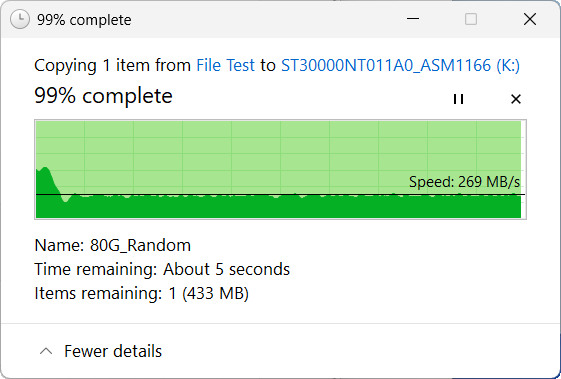This screenshot has width=561, height=379.
Task: Click the Items remaining: 1 (433 MB) text
Action: point(141,293)
